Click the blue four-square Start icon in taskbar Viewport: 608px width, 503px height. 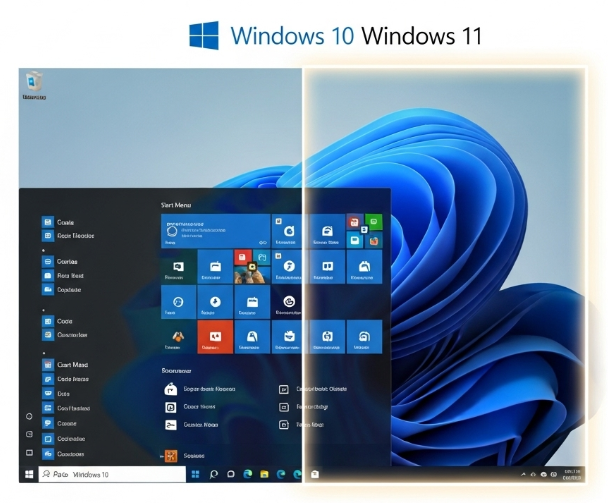coord(195,474)
